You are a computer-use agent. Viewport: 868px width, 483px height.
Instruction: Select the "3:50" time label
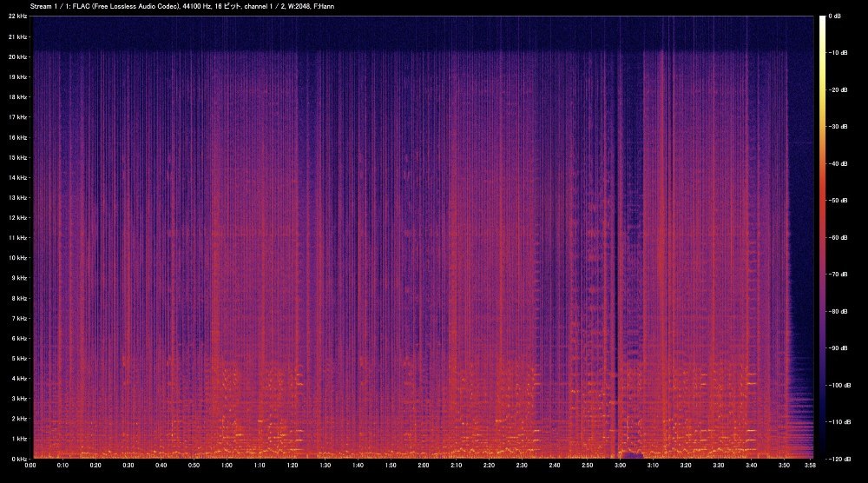(x=784, y=466)
